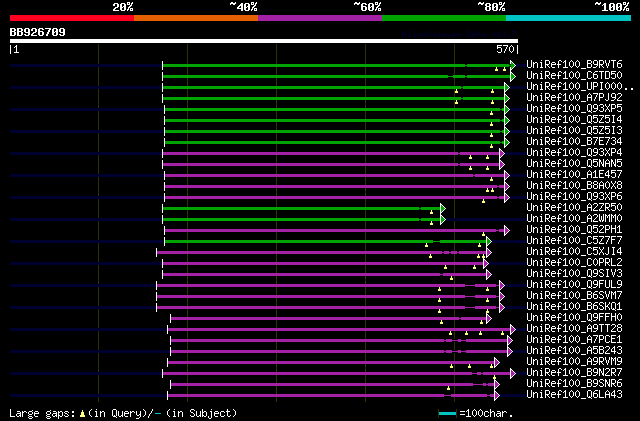Open the UniRef100_Q5Z5I3 hit label

click(x=574, y=131)
